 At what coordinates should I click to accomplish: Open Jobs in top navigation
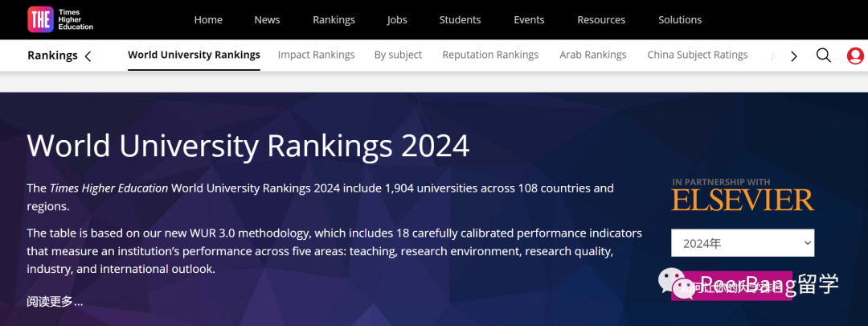coord(397,20)
